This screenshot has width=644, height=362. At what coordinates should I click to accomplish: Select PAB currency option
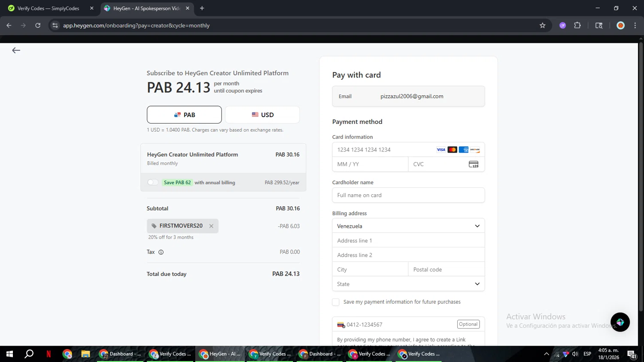click(184, 115)
